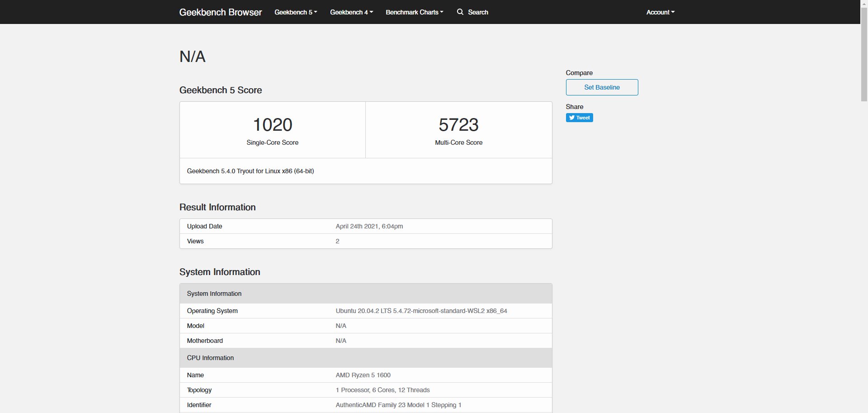Viewport: 868px width, 413px height.
Task: Open the Account dropdown
Action: coord(660,12)
